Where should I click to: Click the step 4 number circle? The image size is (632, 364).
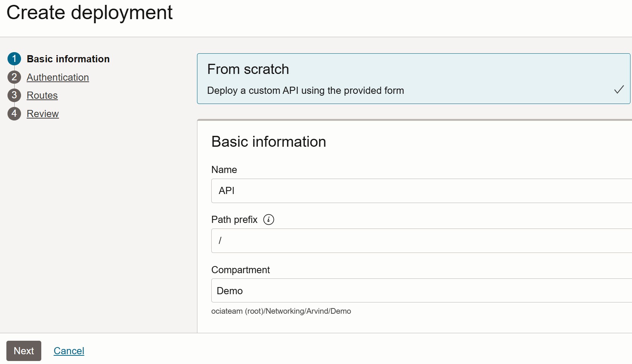pyautogui.click(x=14, y=114)
